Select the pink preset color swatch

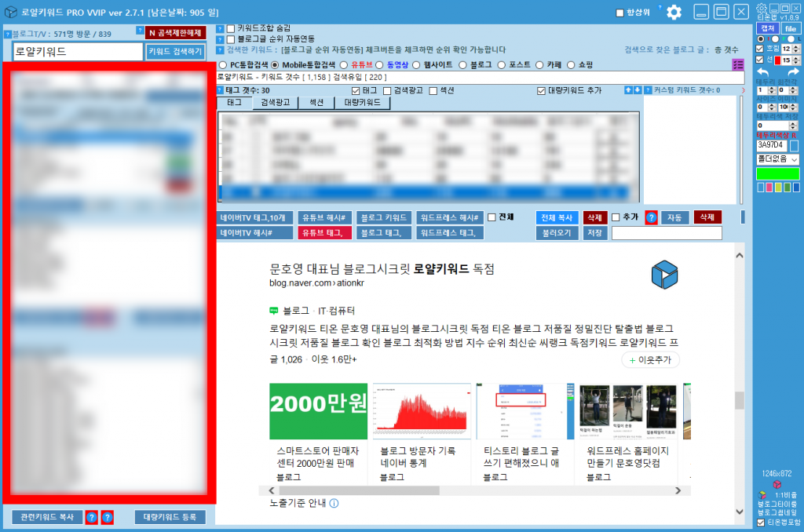coord(769,188)
